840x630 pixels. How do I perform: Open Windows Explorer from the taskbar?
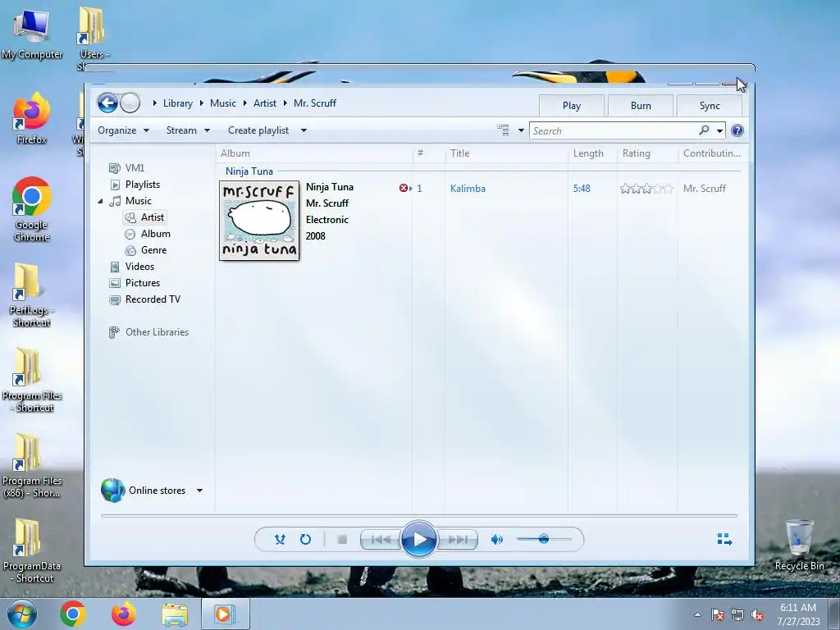(175, 614)
